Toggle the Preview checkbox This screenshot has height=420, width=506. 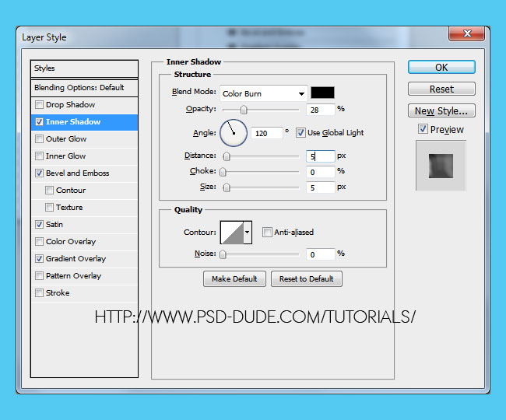pos(423,129)
